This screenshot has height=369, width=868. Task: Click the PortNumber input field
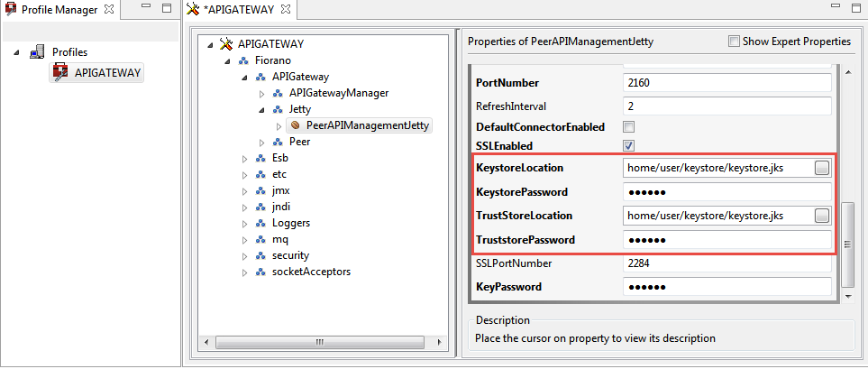[x=727, y=83]
